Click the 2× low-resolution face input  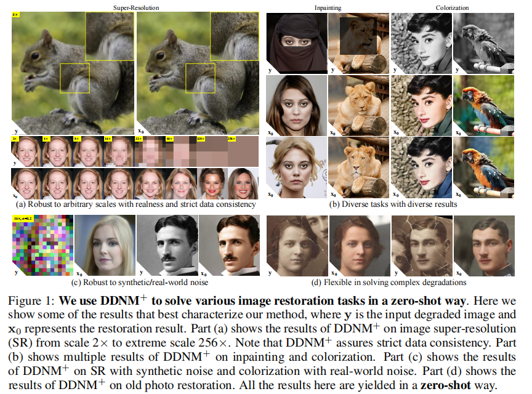tap(26, 151)
